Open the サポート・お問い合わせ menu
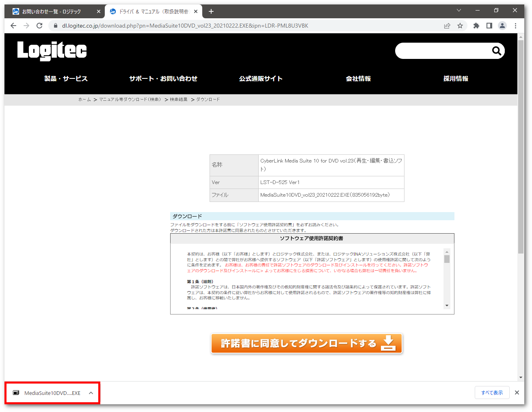The height and width of the screenshot is (412, 532). tap(163, 78)
